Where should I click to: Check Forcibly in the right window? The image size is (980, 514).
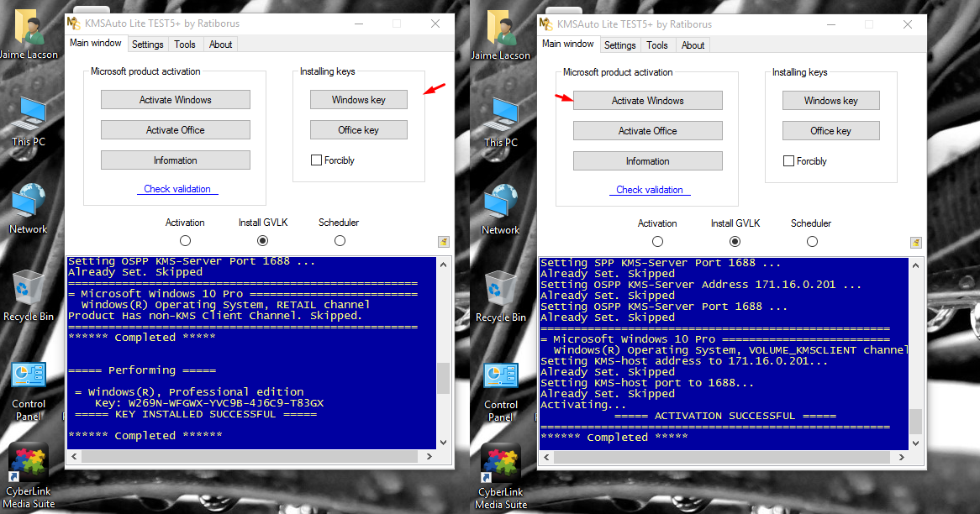point(788,160)
